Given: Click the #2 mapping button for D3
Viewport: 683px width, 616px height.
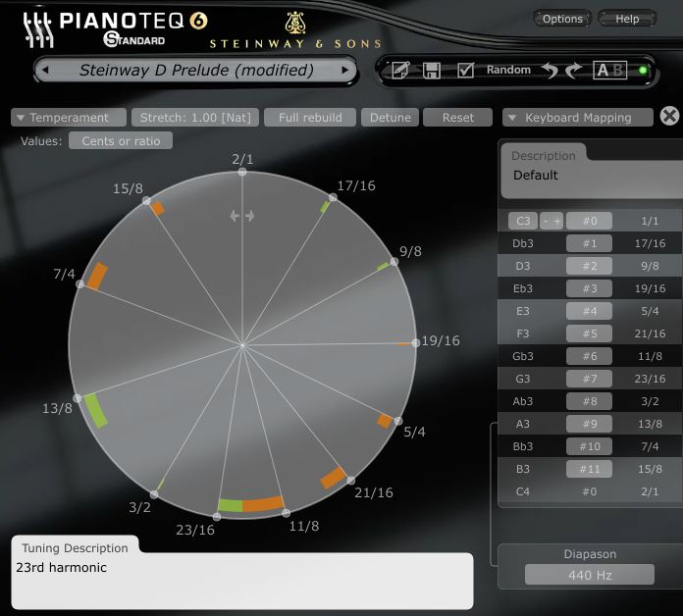Looking at the screenshot, I should click(590, 266).
